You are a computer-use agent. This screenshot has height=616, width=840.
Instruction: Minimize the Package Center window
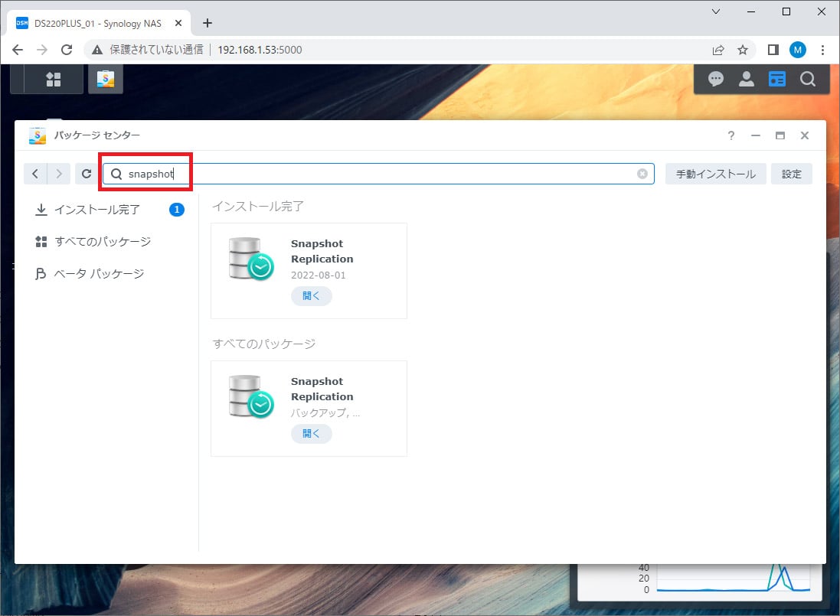[x=755, y=135]
